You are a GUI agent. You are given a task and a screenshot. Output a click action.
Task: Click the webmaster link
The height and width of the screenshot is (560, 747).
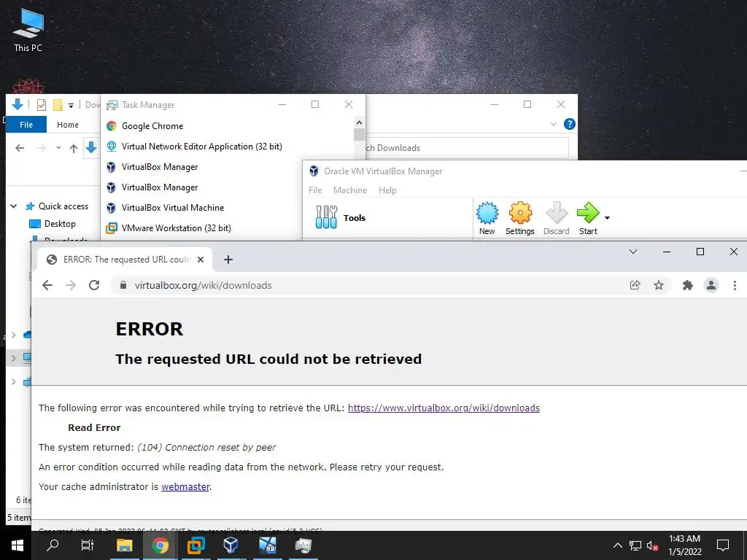click(185, 486)
